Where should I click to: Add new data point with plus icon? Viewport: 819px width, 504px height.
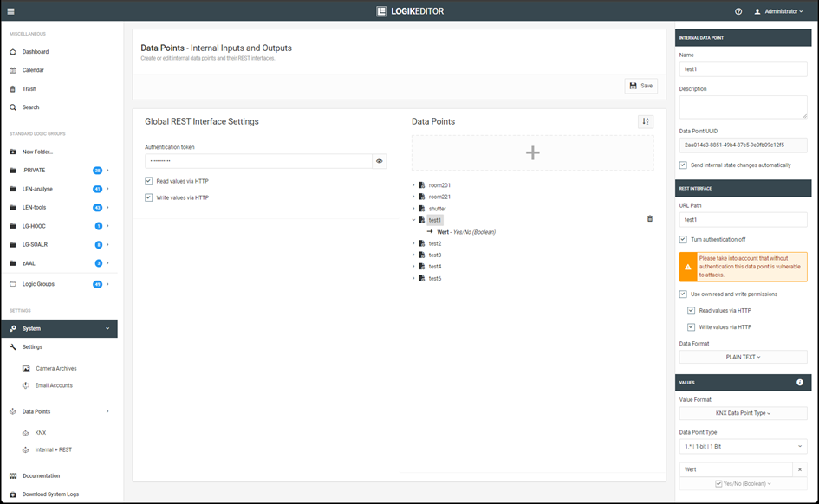532,152
